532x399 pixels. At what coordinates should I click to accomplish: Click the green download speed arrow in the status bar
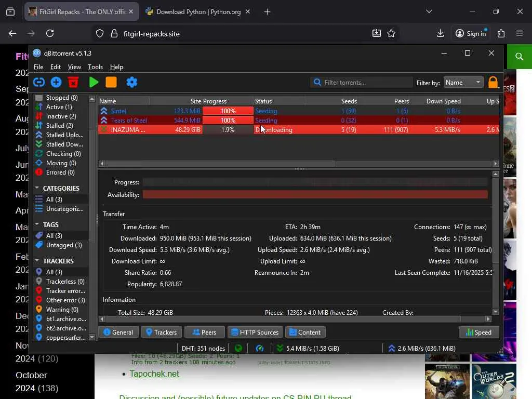pyautogui.click(x=280, y=348)
